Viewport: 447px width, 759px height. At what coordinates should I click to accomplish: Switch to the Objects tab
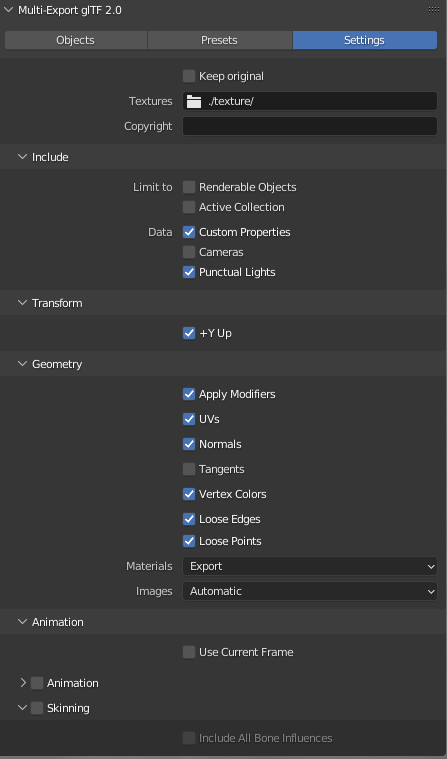tap(76, 40)
